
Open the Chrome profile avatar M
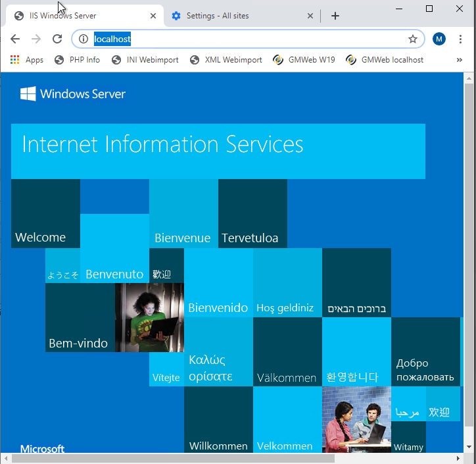(x=439, y=39)
